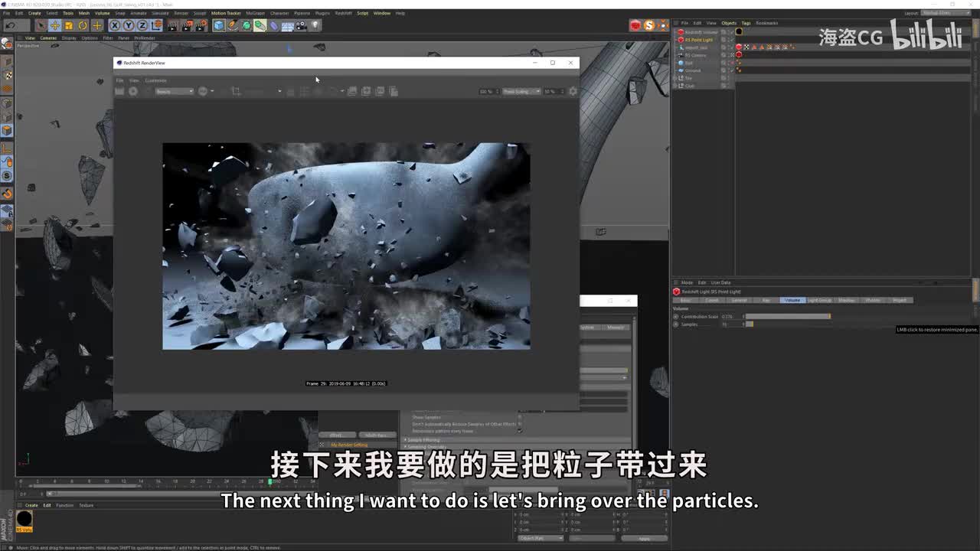Screen dimensions: 980x551
Task: Open the Create menu
Action: tap(34, 13)
